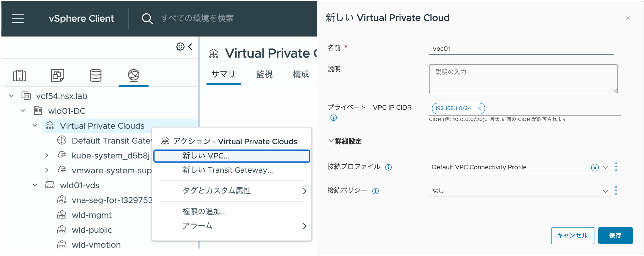Click the search magnifier icon
The image size is (644, 256).
click(147, 19)
